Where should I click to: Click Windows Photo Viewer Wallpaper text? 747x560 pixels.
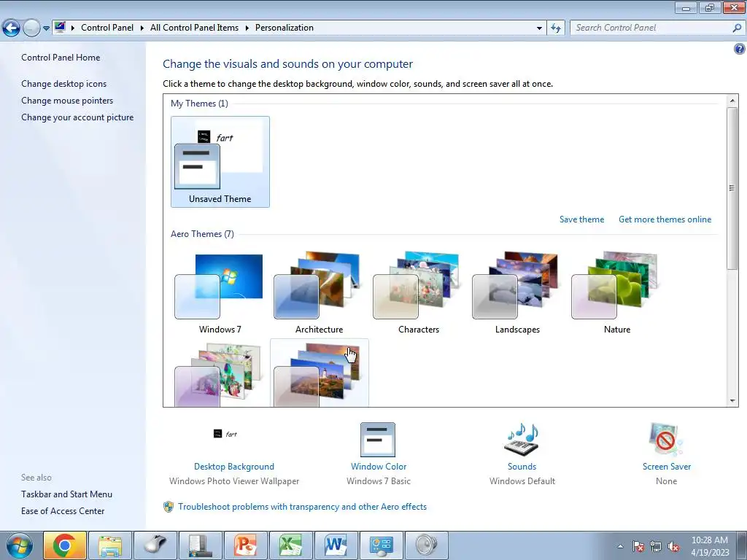click(234, 481)
